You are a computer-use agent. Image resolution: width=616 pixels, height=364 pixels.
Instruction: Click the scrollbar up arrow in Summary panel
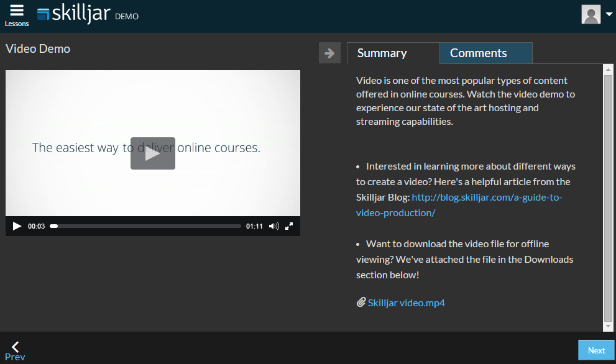pyautogui.click(x=608, y=70)
